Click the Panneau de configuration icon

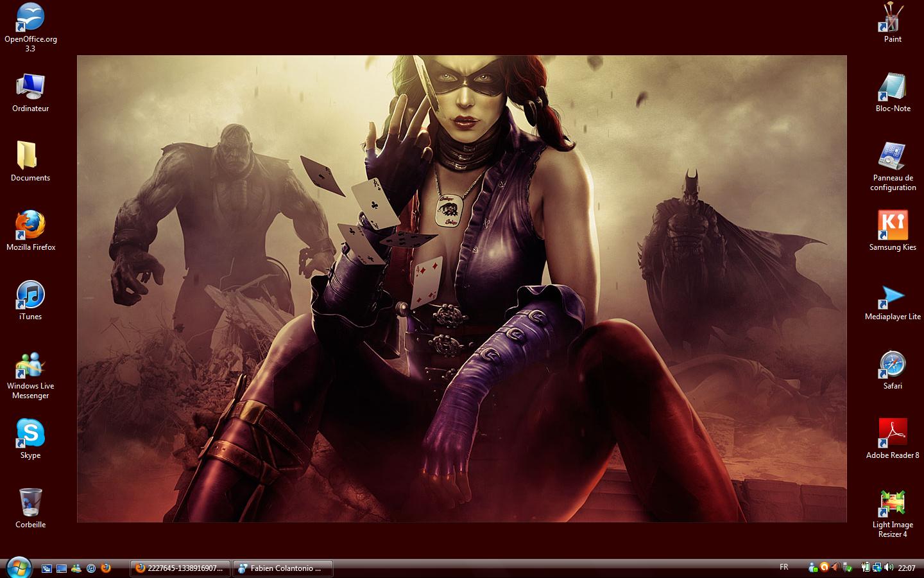point(893,157)
